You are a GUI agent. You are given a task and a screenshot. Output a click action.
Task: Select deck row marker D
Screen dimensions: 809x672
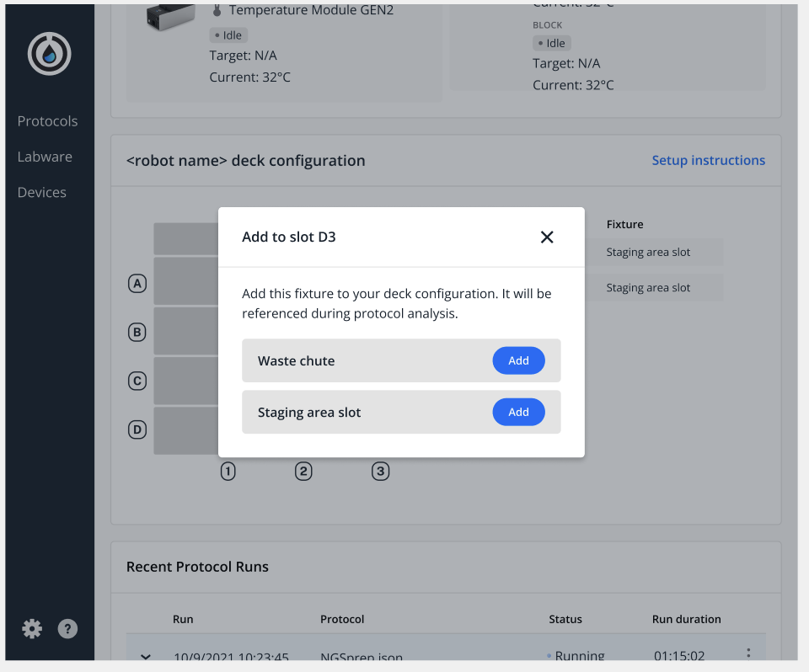[x=137, y=429]
